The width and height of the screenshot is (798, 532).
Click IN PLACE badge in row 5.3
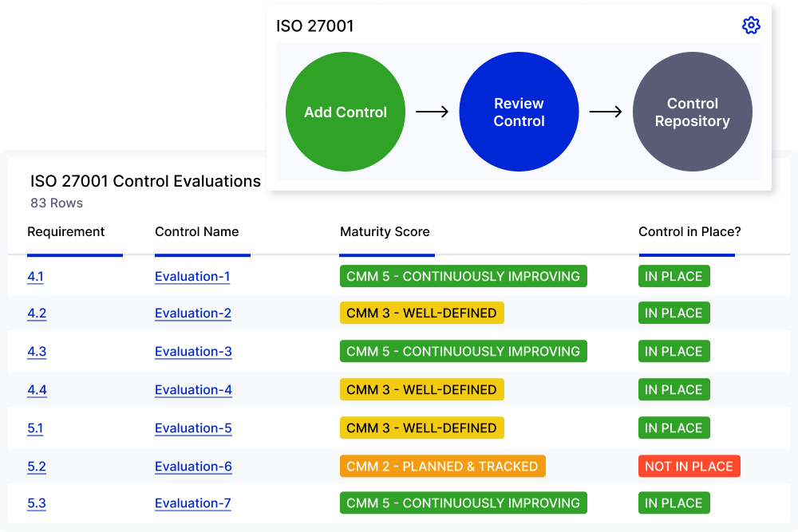[x=674, y=503]
